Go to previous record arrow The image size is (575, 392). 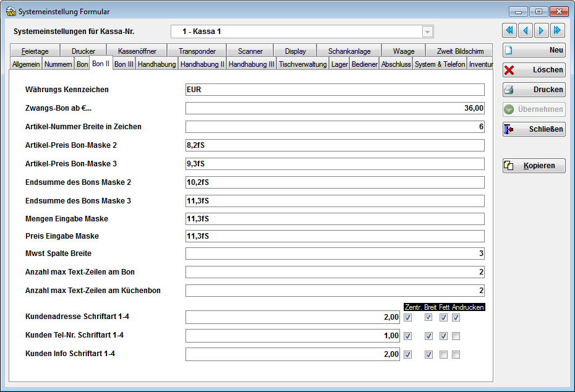pos(526,30)
